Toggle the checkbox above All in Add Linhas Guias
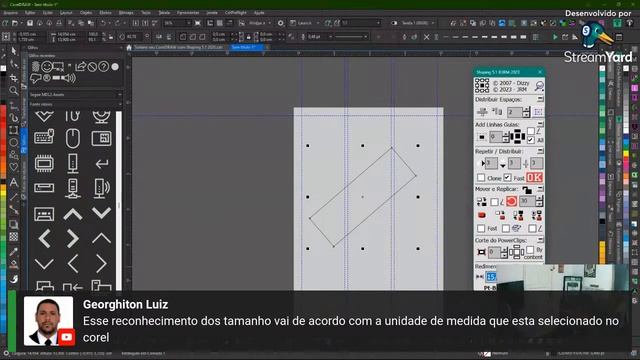Viewport: 640px width, 360px height. tap(531, 131)
